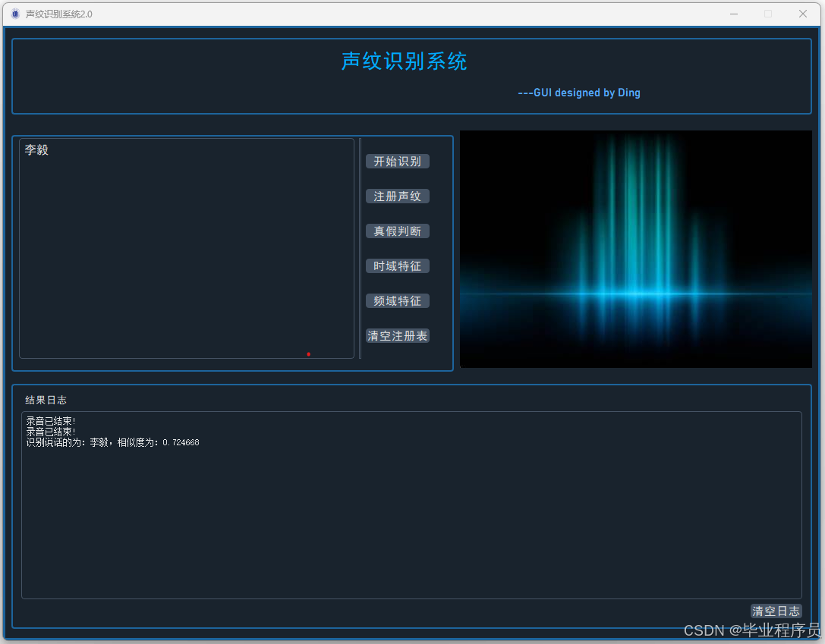
Task: Run the 真假判断 check
Action: pyautogui.click(x=397, y=231)
